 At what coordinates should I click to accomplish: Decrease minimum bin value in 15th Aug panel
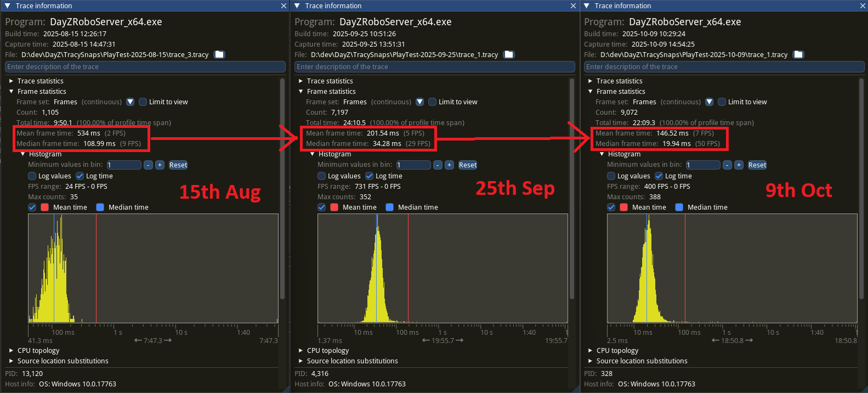148,165
